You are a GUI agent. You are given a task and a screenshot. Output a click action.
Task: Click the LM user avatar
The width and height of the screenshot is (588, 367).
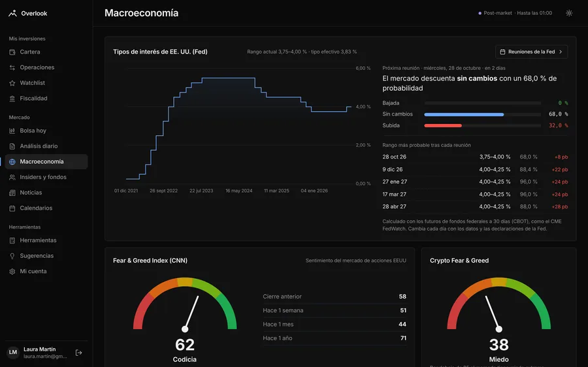pyautogui.click(x=13, y=353)
